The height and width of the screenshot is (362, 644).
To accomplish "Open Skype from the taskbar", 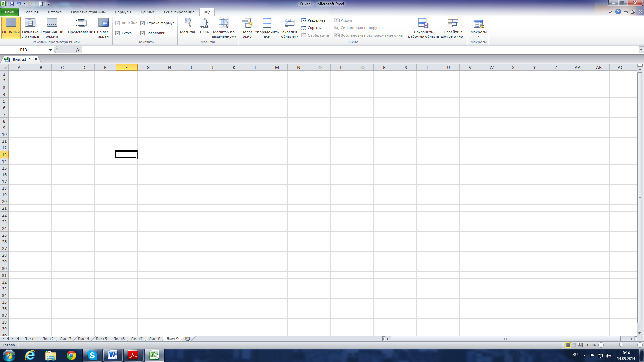I will tap(92, 355).
